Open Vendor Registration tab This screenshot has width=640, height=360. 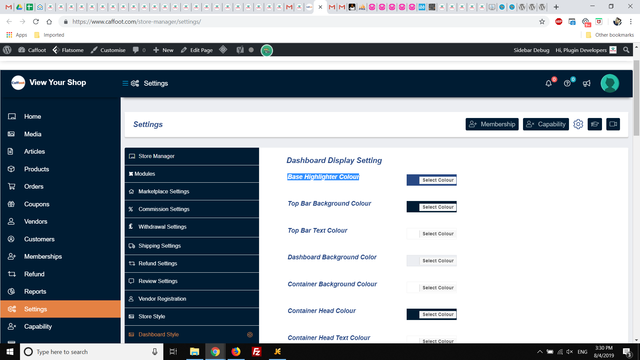192,299
